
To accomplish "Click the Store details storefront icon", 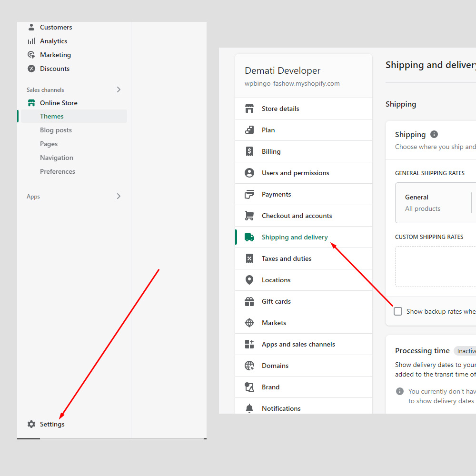I will pos(249,109).
